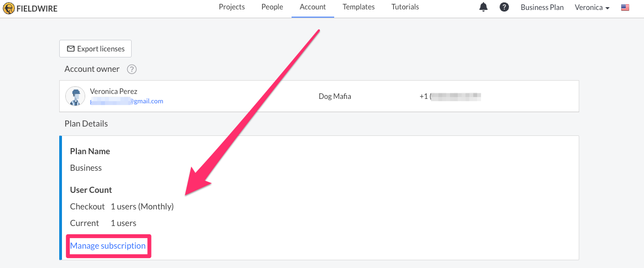Go to the Projects tab
This screenshot has height=268, width=644.
[232, 7]
